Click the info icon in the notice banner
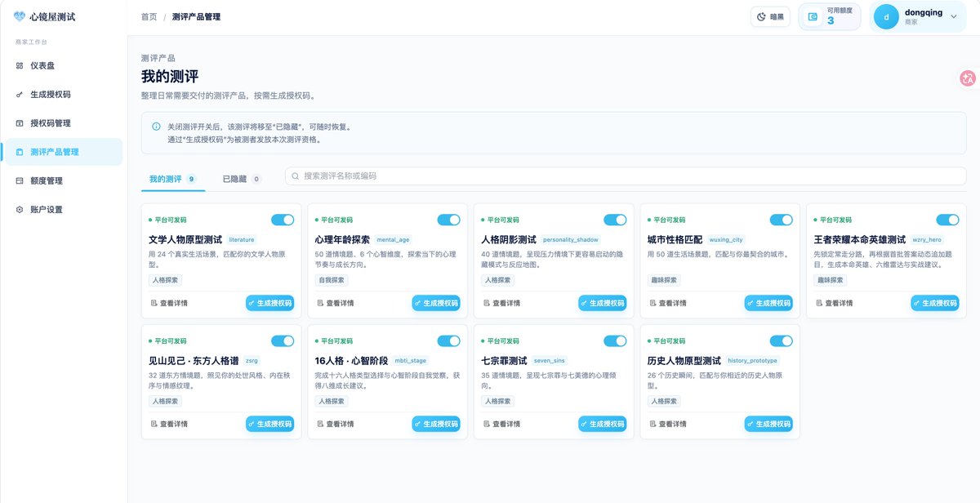The width and height of the screenshot is (980, 503). (x=156, y=127)
